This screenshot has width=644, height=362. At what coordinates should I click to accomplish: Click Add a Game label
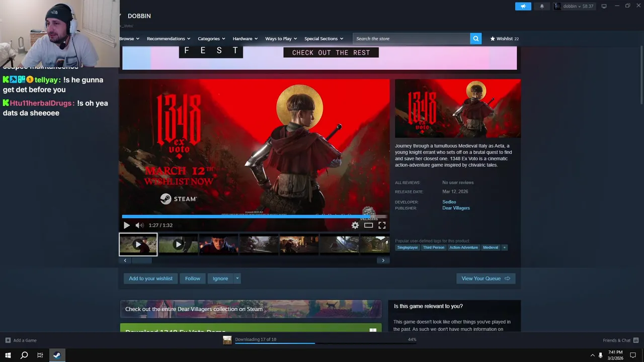[x=25, y=340]
